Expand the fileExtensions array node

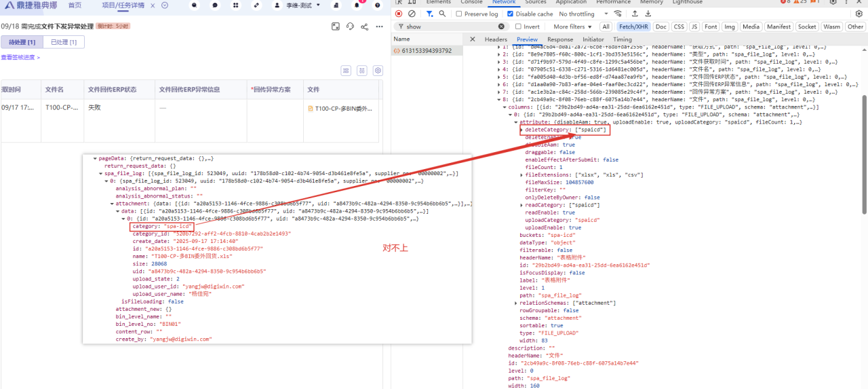point(521,174)
